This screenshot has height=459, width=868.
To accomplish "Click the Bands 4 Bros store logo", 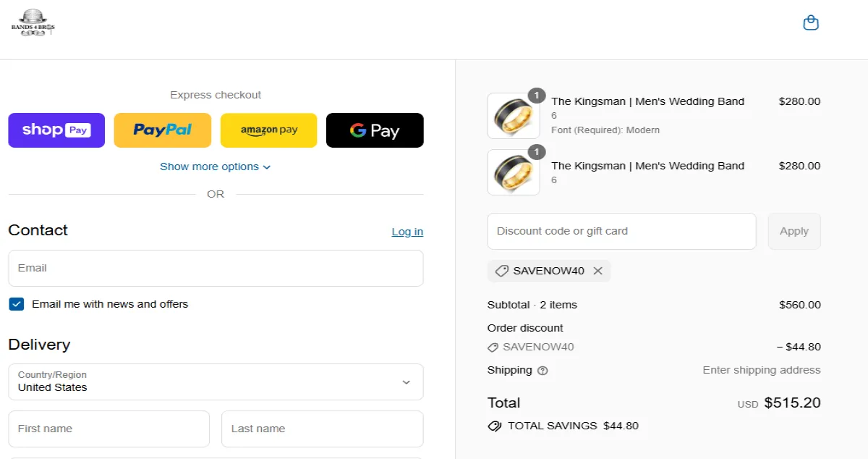I will 33,23.
